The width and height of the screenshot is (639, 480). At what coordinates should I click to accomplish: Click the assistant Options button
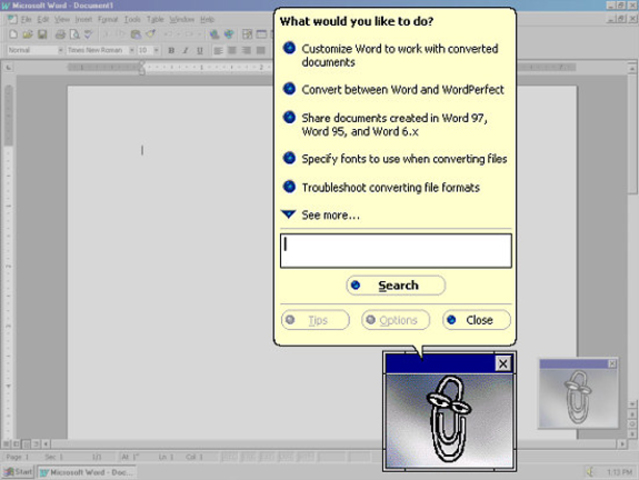(x=396, y=320)
